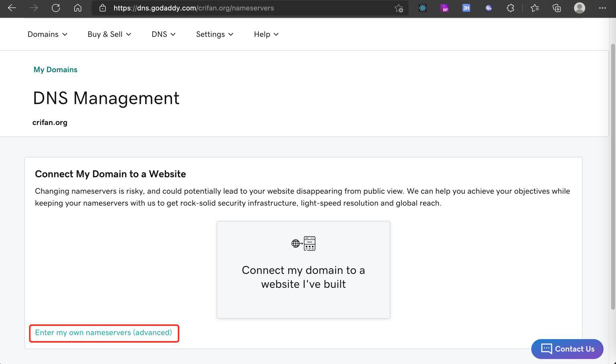The width and height of the screenshot is (616, 364).
Task: Open the JH extension icon
Action: point(466,8)
